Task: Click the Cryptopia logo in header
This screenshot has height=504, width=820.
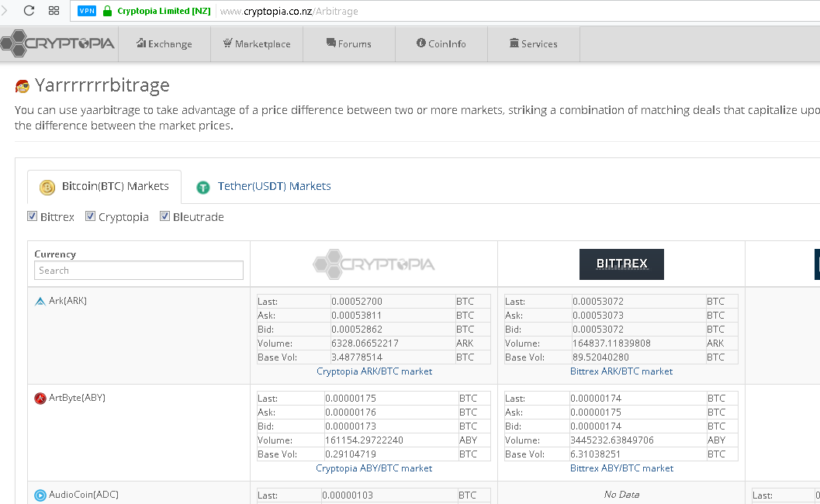Action: [58, 43]
